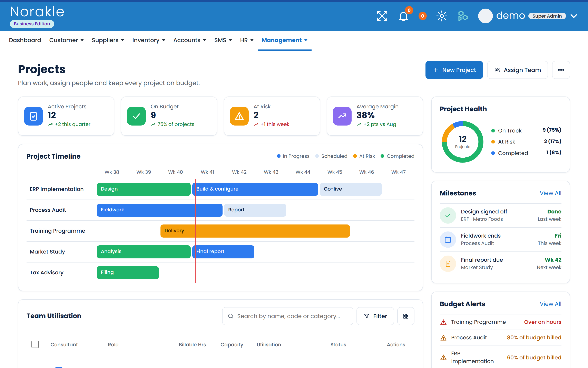Image resolution: width=588 pixels, height=368 pixels.
Task: Expand the Management menu
Action: tap(285, 40)
